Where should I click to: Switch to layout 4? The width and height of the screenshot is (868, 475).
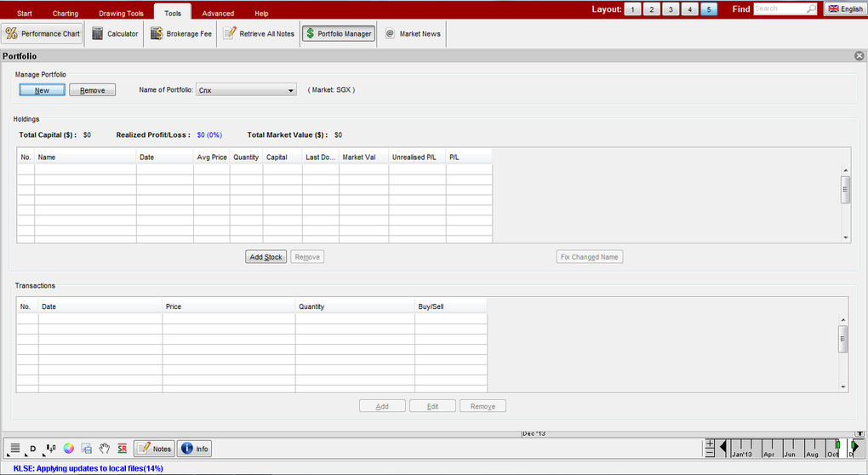coord(690,9)
